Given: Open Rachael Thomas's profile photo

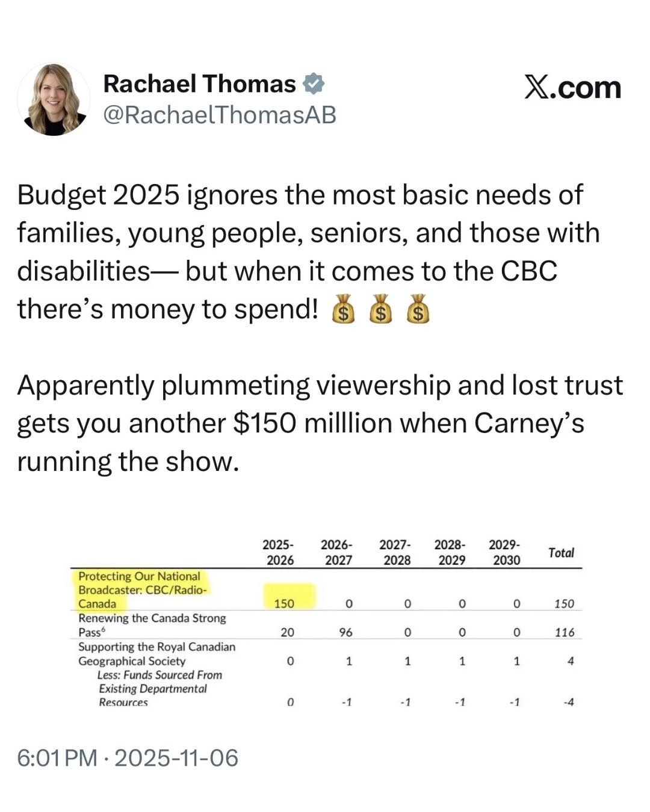Looking at the screenshot, I should (x=54, y=99).
